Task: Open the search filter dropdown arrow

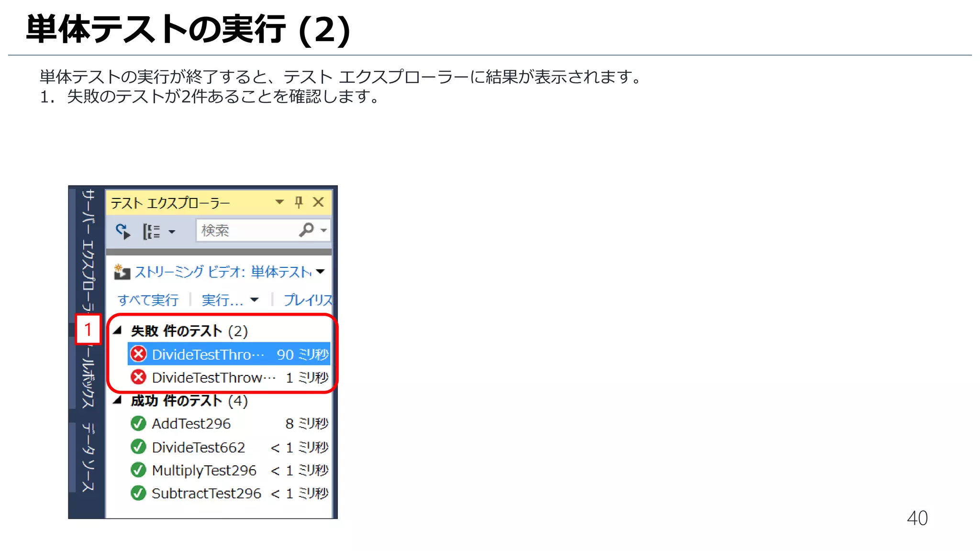Action: pyautogui.click(x=324, y=231)
